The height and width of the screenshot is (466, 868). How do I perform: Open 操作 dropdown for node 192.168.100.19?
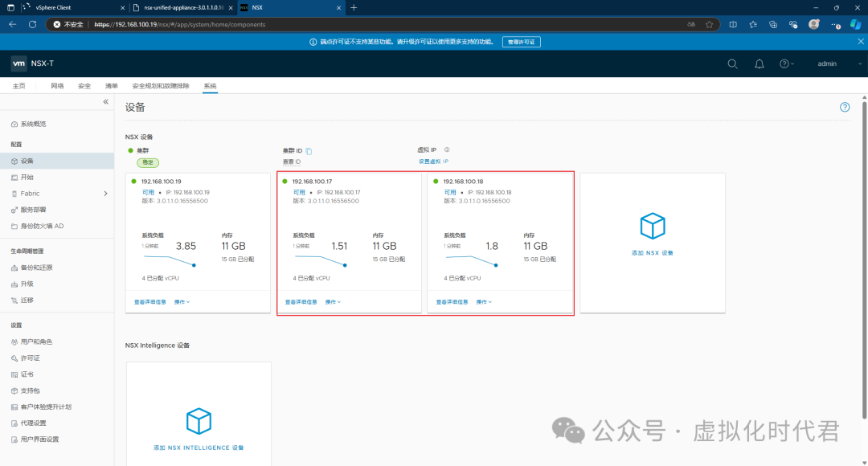tap(182, 302)
